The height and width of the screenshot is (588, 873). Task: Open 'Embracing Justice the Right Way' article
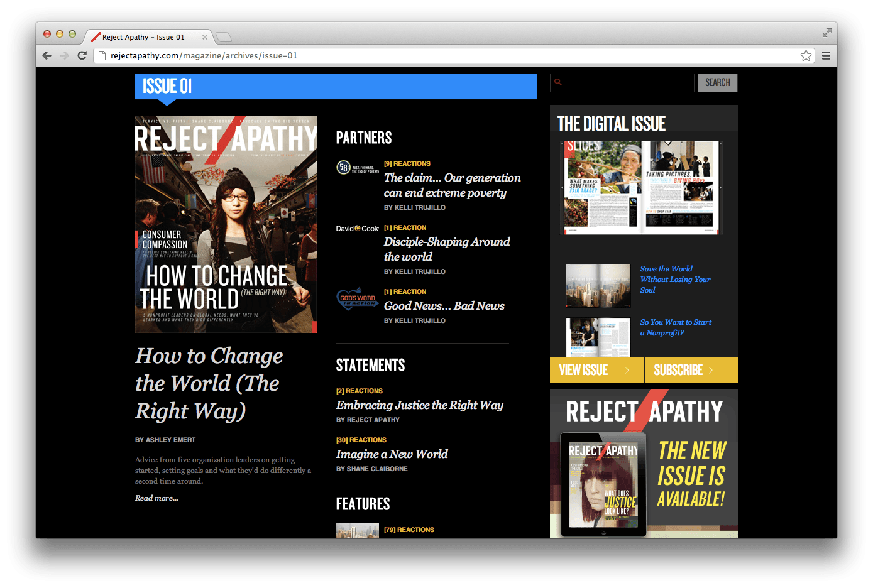[x=420, y=405]
